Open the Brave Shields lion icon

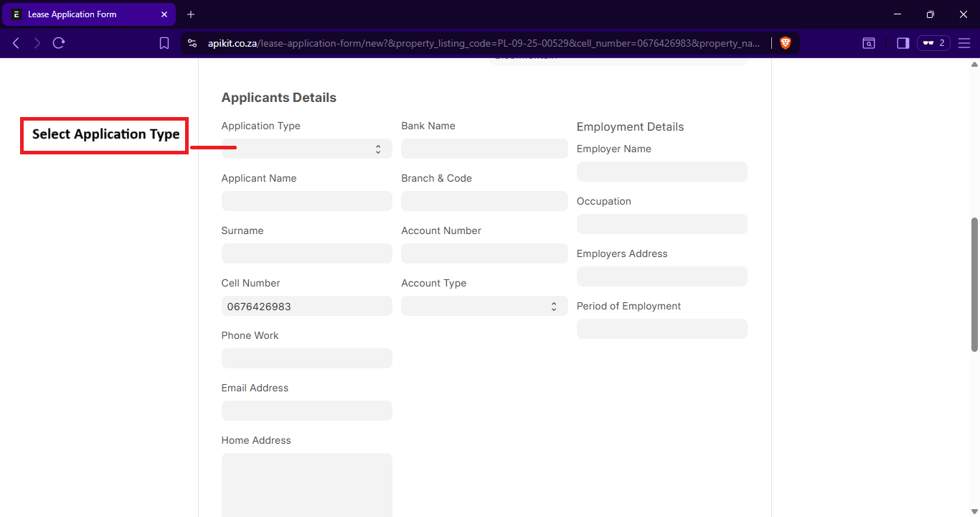pyautogui.click(x=785, y=43)
